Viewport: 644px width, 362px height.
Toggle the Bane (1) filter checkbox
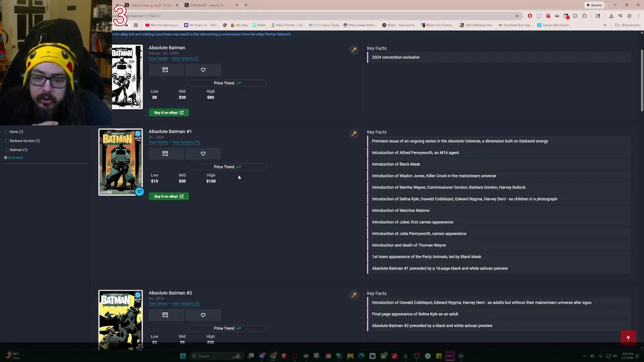pyautogui.click(x=7, y=132)
